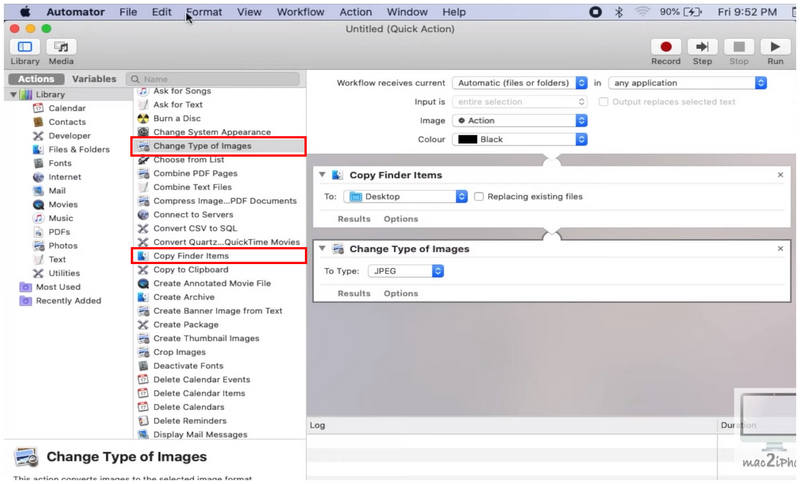Click the Bluetooth status icon
This screenshot has height=484, width=800.
pyautogui.click(x=619, y=12)
